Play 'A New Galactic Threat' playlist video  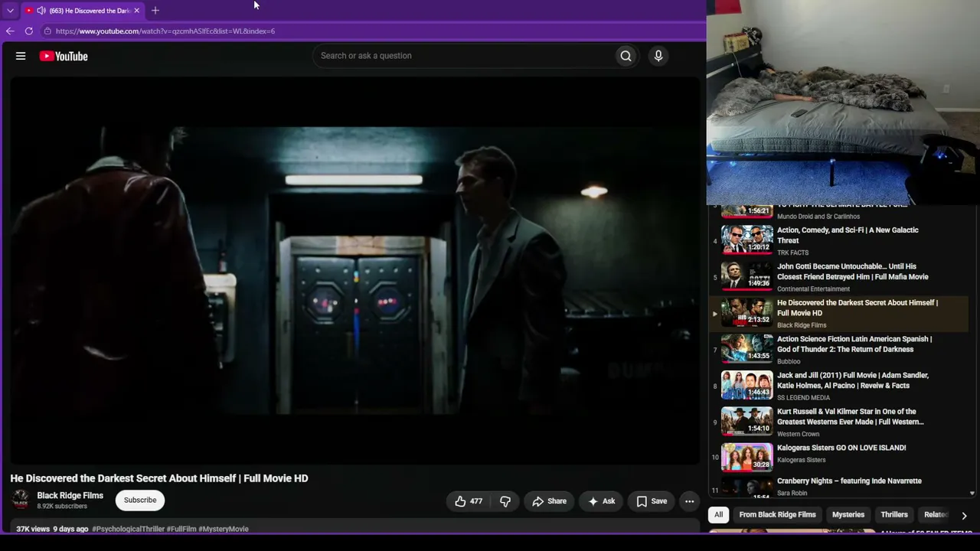[x=848, y=235]
